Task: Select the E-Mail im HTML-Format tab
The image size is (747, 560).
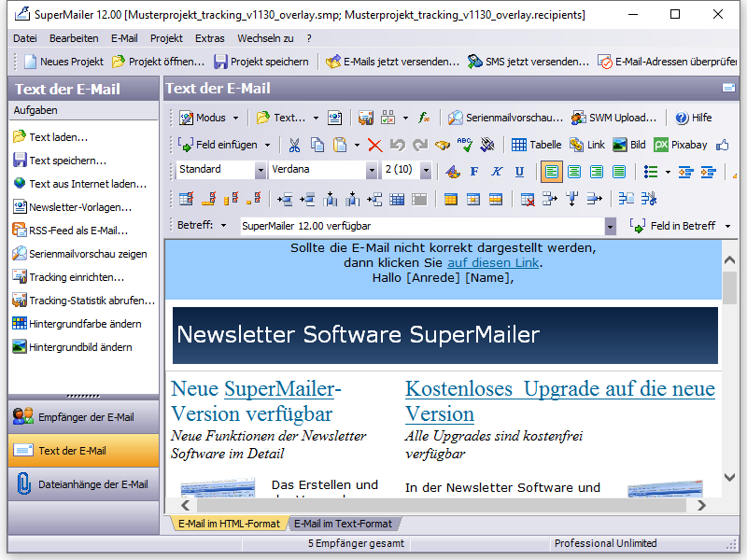Action: click(x=229, y=524)
